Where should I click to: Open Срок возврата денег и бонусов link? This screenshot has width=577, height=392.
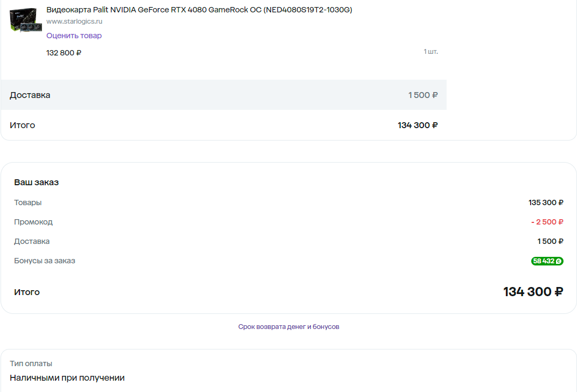(x=289, y=326)
